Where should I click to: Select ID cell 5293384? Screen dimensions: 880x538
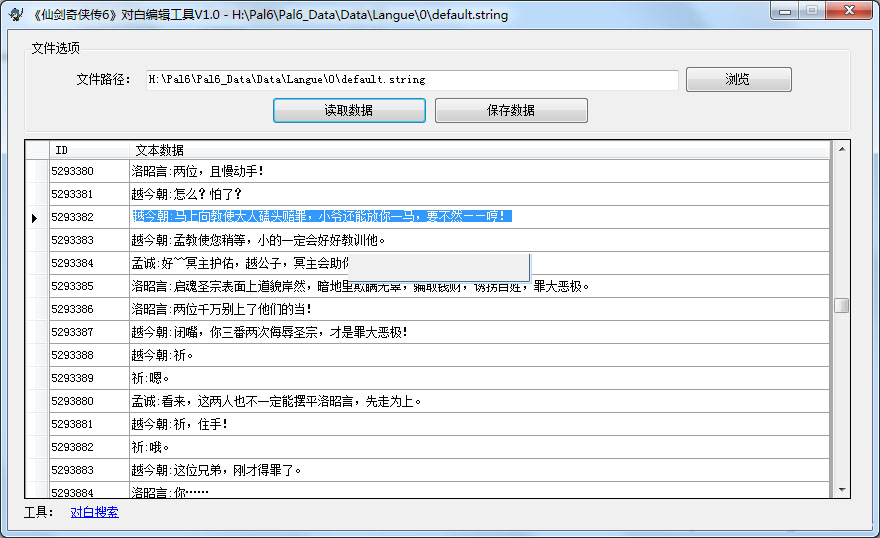[89, 263]
